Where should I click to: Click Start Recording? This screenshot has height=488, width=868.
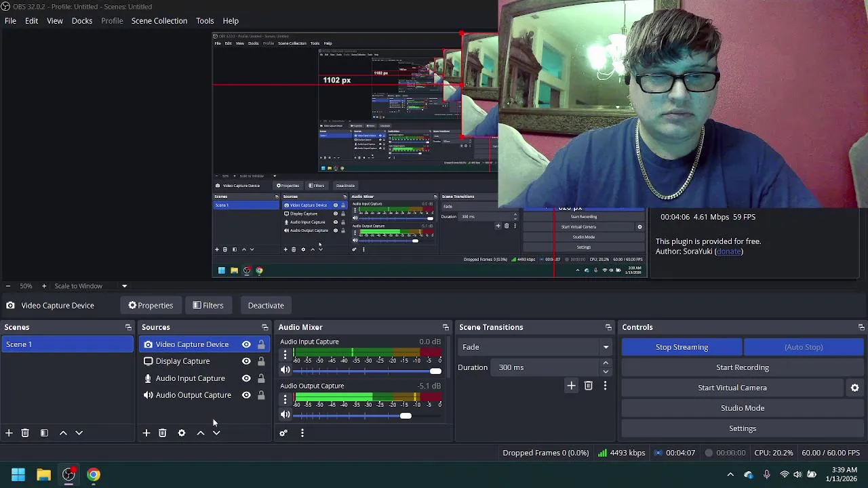[743, 367]
